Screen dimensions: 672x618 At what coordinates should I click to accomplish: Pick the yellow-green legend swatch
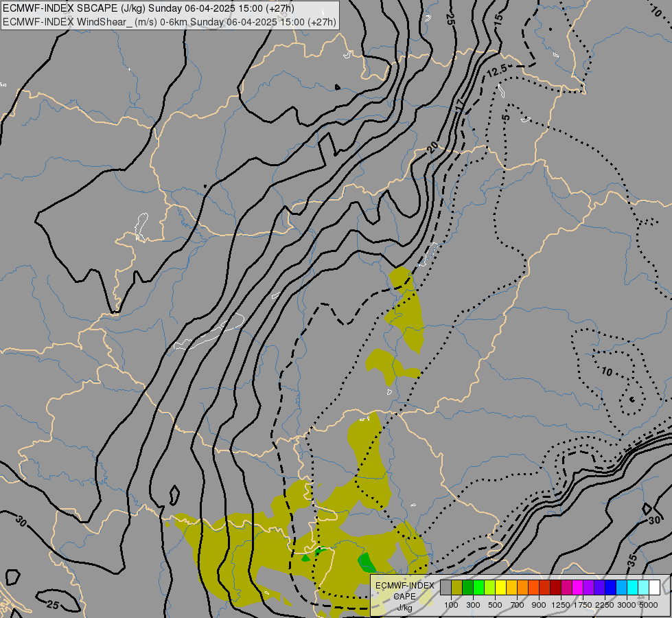tap(489, 588)
